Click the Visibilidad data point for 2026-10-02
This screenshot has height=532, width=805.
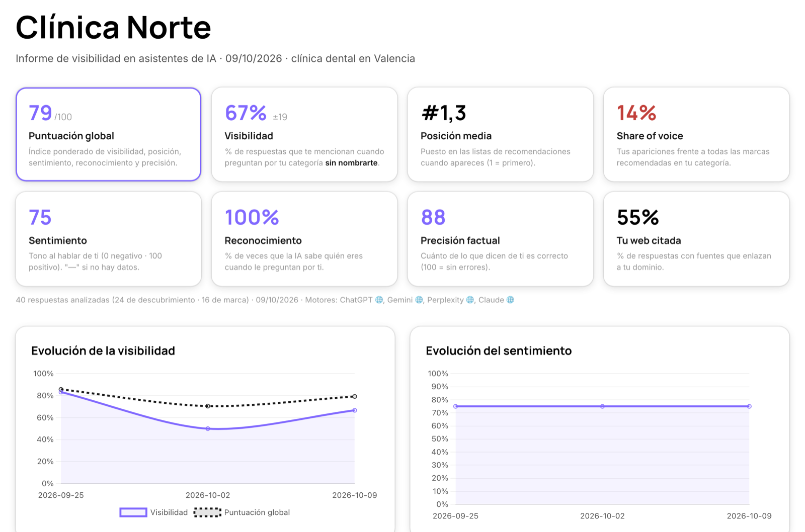tap(208, 429)
